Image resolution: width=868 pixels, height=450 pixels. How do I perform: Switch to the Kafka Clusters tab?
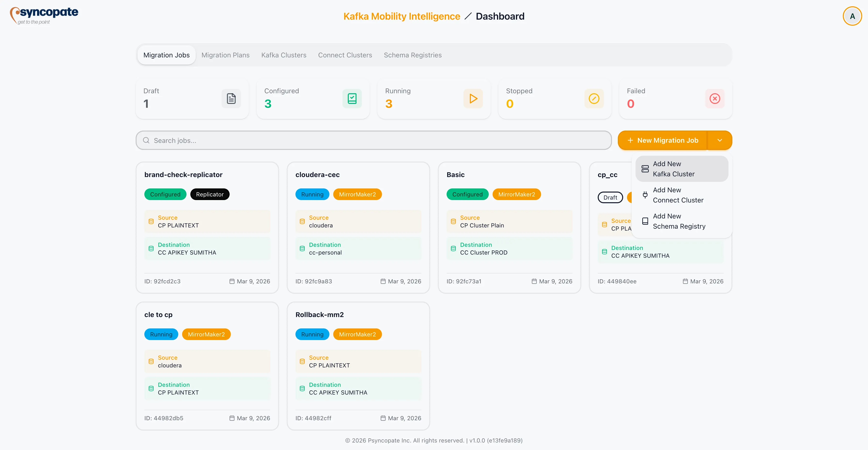(x=284, y=55)
